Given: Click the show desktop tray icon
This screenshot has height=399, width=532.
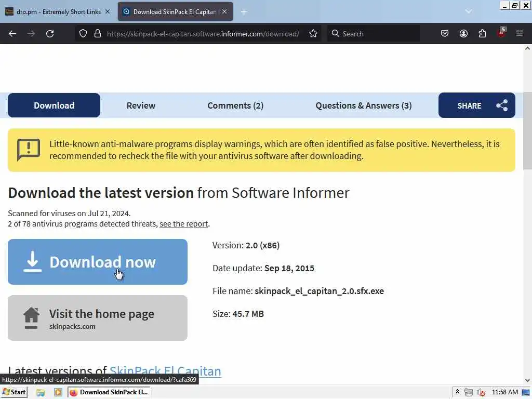Looking at the screenshot, I should pos(526,392).
